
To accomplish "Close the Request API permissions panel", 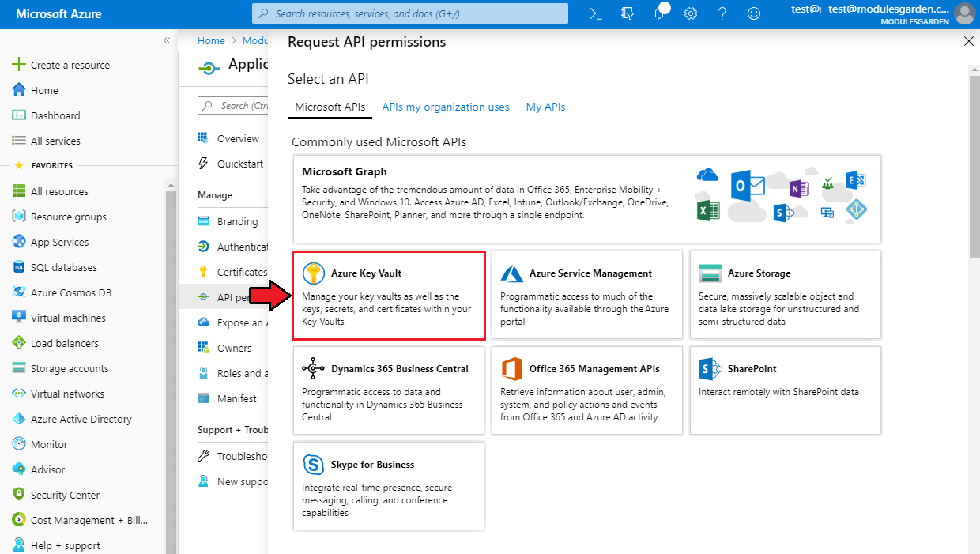I will [x=969, y=41].
